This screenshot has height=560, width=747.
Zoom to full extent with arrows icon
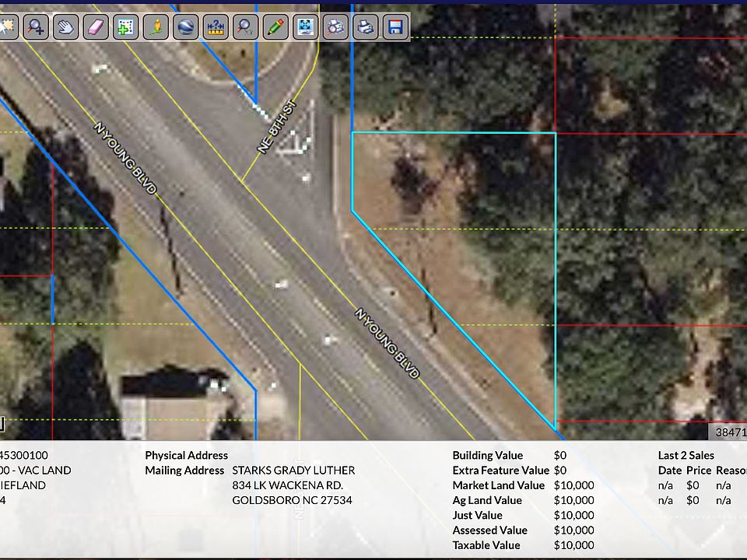click(x=305, y=27)
